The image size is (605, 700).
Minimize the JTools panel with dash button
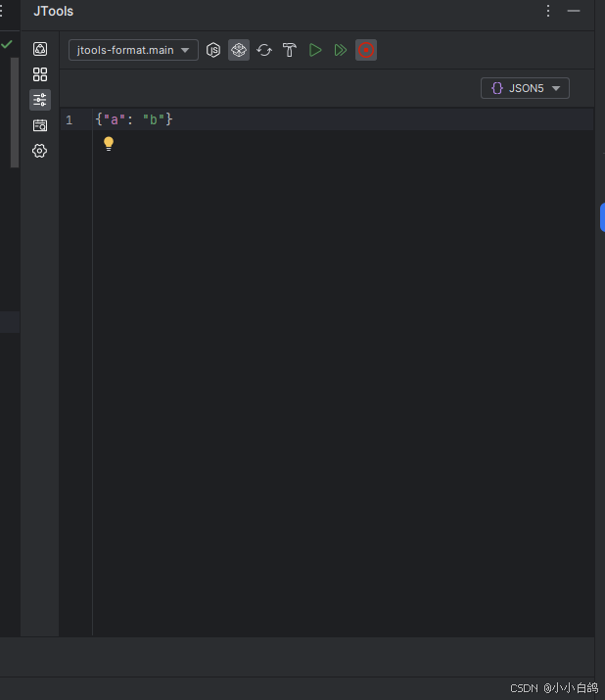pos(574,11)
